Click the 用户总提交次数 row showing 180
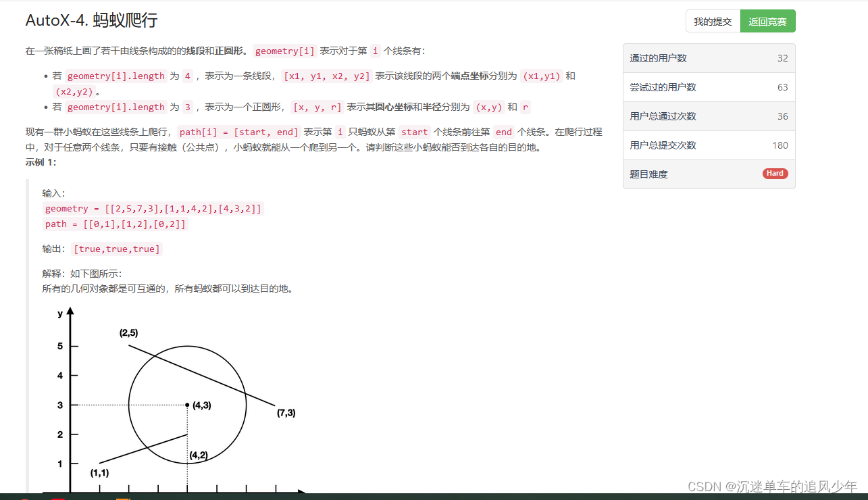This screenshot has width=868, height=500. click(x=708, y=145)
